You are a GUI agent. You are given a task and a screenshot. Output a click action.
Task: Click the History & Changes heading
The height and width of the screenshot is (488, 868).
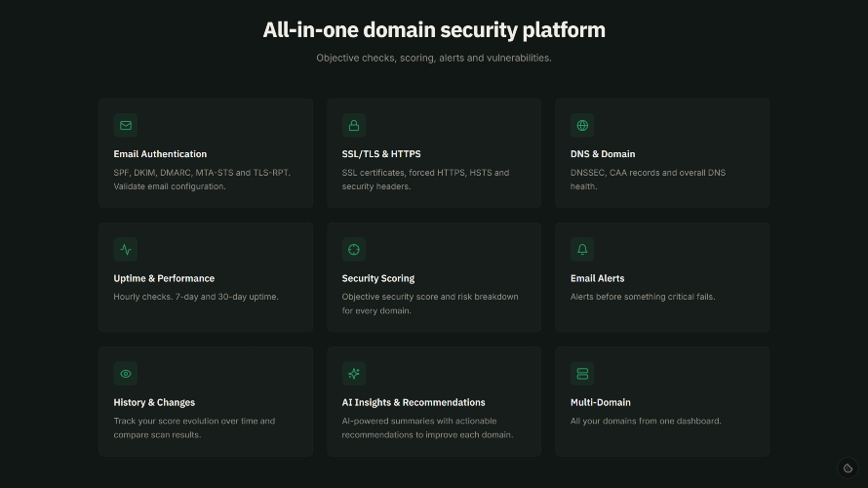(x=154, y=402)
